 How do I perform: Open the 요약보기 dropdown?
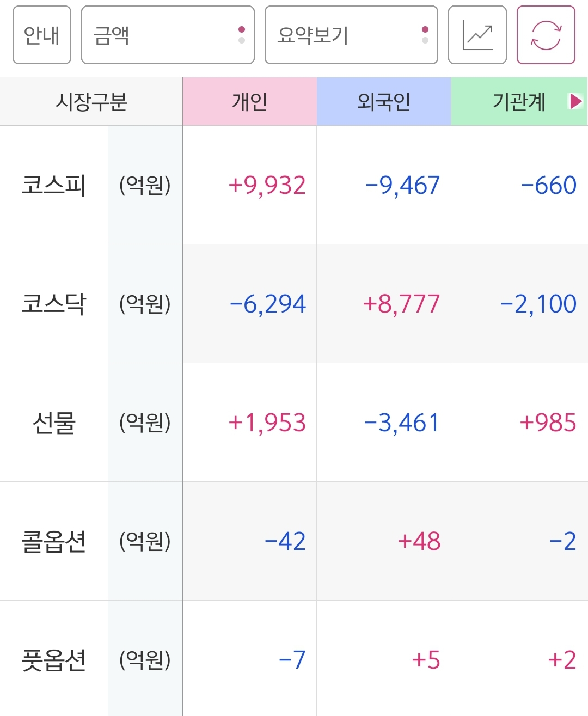351,35
